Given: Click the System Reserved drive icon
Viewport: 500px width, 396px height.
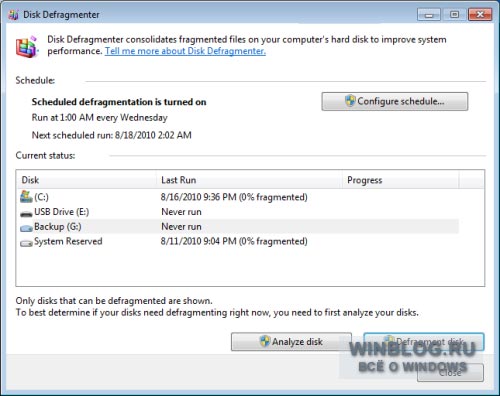Looking at the screenshot, I should [26, 243].
